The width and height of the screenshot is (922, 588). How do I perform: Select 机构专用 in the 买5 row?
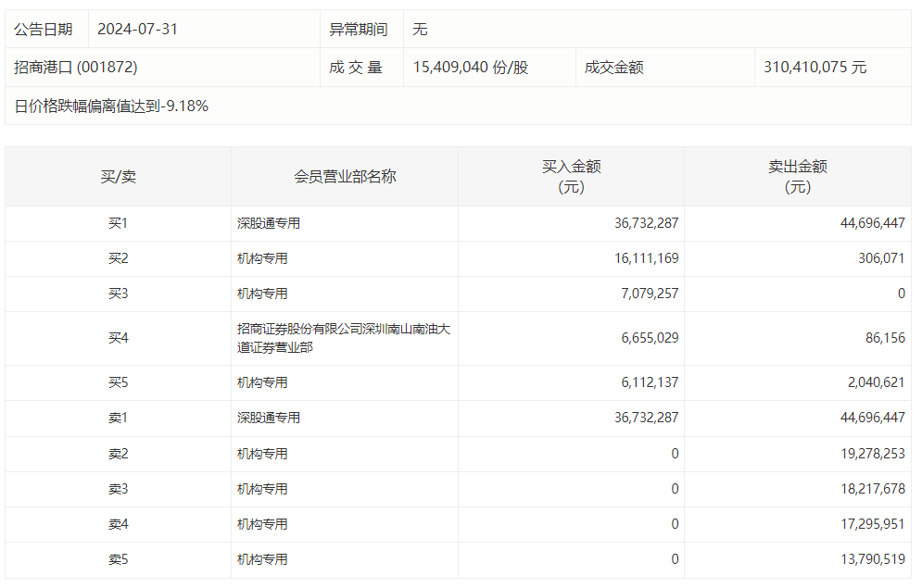(x=262, y=383)
